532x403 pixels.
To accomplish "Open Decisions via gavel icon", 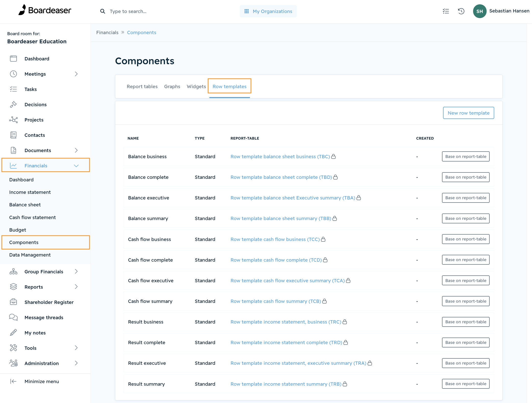I will [14, 104].
